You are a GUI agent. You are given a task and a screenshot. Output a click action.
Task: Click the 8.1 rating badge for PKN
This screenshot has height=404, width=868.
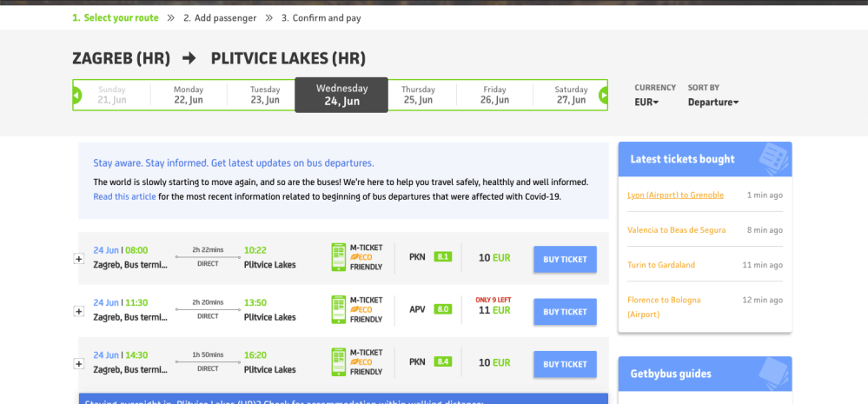443,257
